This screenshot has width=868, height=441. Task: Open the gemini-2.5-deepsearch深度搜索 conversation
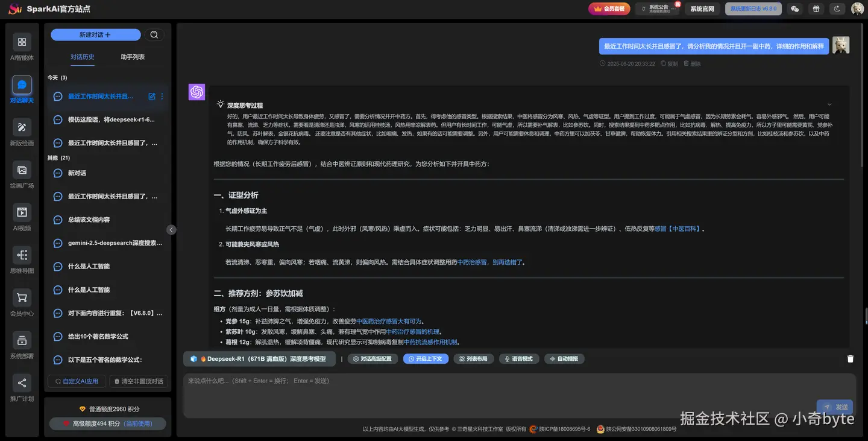[x=108, y=243]
